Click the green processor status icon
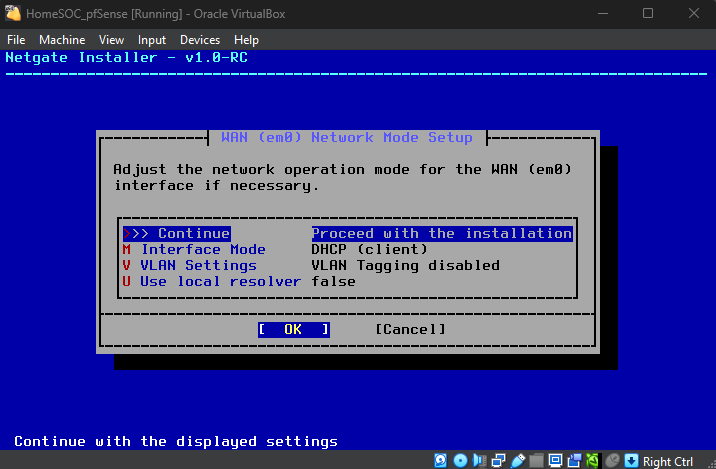Viewport: 716px width, 469px height. 592,461
